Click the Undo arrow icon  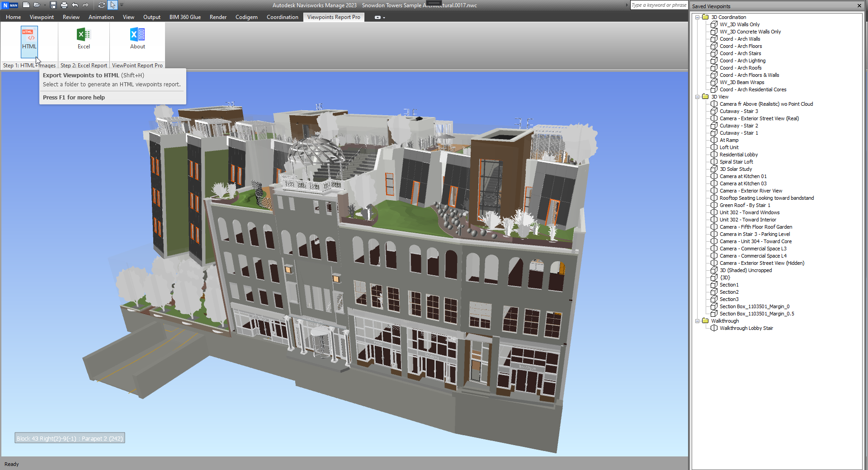click(x=75, y=5)
